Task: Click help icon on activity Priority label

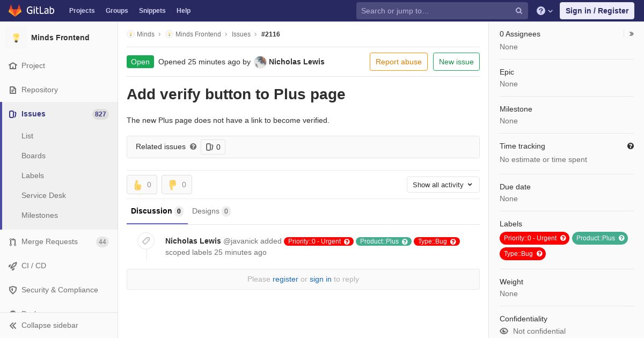Action: [x=347, y=241]
